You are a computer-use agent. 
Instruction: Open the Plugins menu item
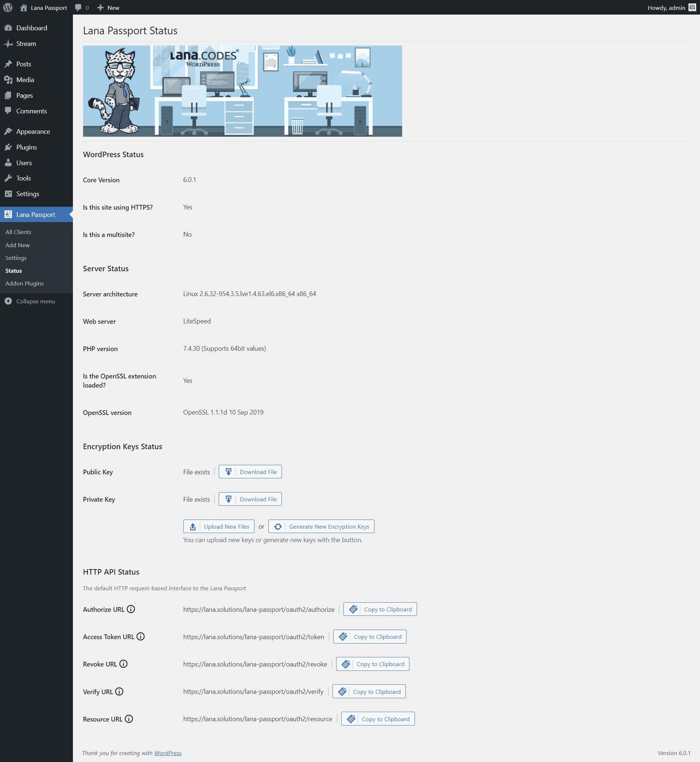(26, 147)
